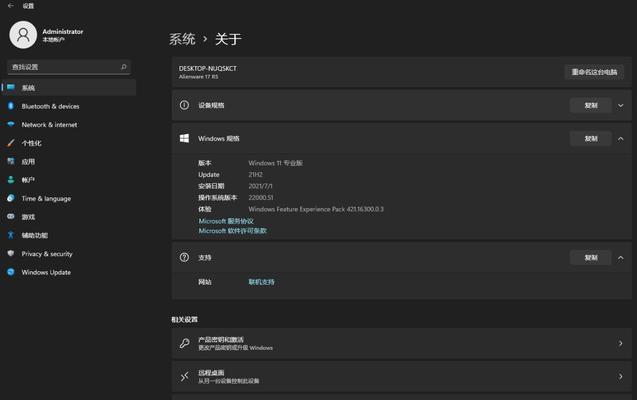Click the Windows Feature Experience Pack text
Image resolution: width=637 pixels, height=400 pixels.
coord(316,209)
